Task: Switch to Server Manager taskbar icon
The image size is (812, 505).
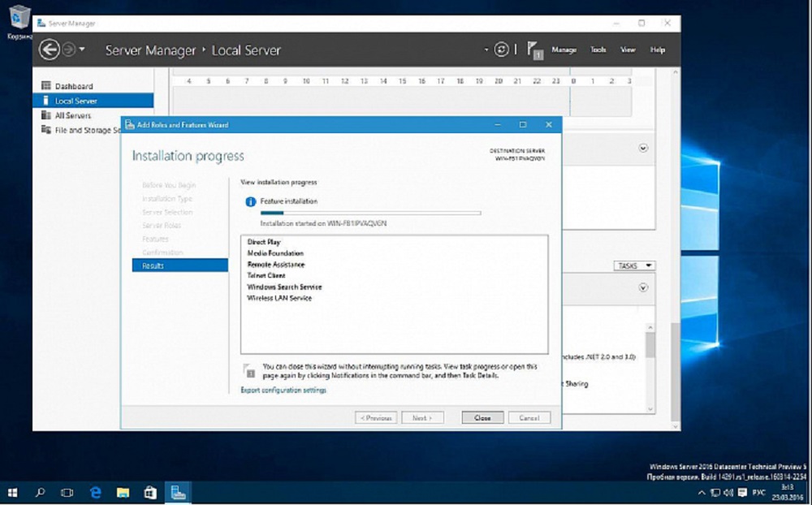Action: click(178, 493)
